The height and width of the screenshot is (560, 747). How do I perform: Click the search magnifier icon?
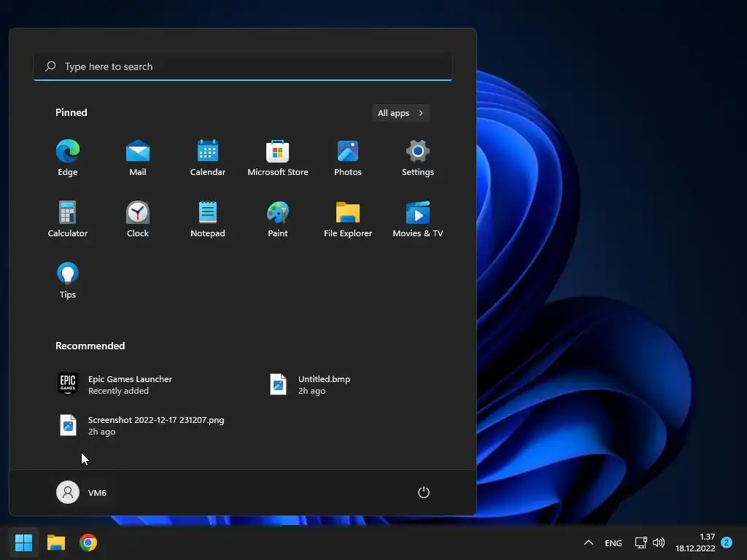pos(50,66)
